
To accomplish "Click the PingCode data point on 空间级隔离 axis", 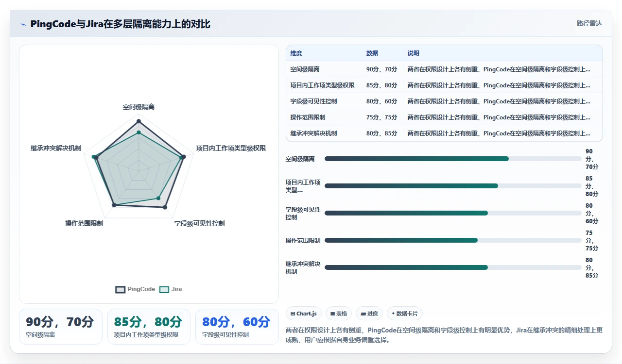I will (x=138, y=121).
